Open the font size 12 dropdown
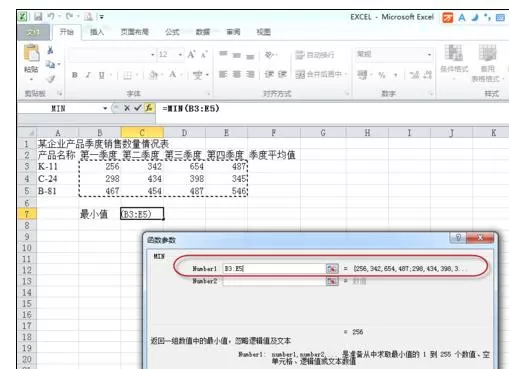The image size is (509, 369). coord(180,54)
